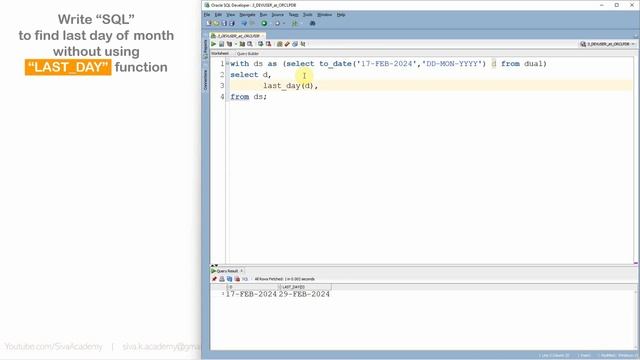
Task: Click the SQL History icon
Action: click(303, 44)
